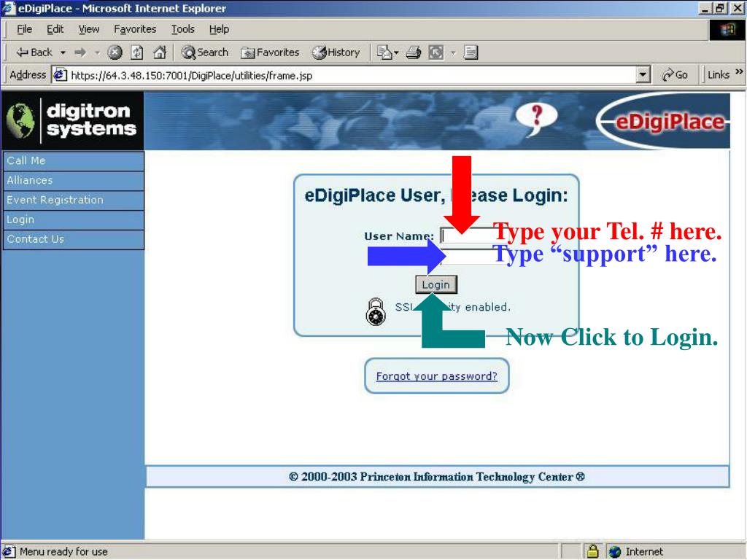Click the address bar page icon

pos(60,75)
